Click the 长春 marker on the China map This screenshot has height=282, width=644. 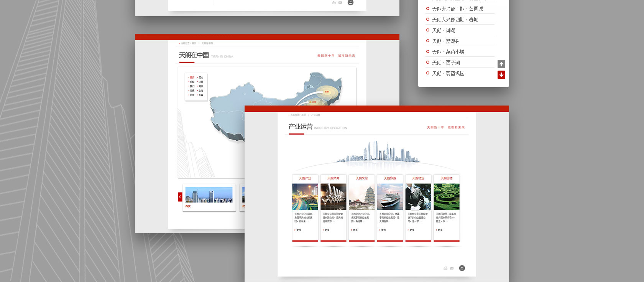pyautogui.click(x=327, y=92)
